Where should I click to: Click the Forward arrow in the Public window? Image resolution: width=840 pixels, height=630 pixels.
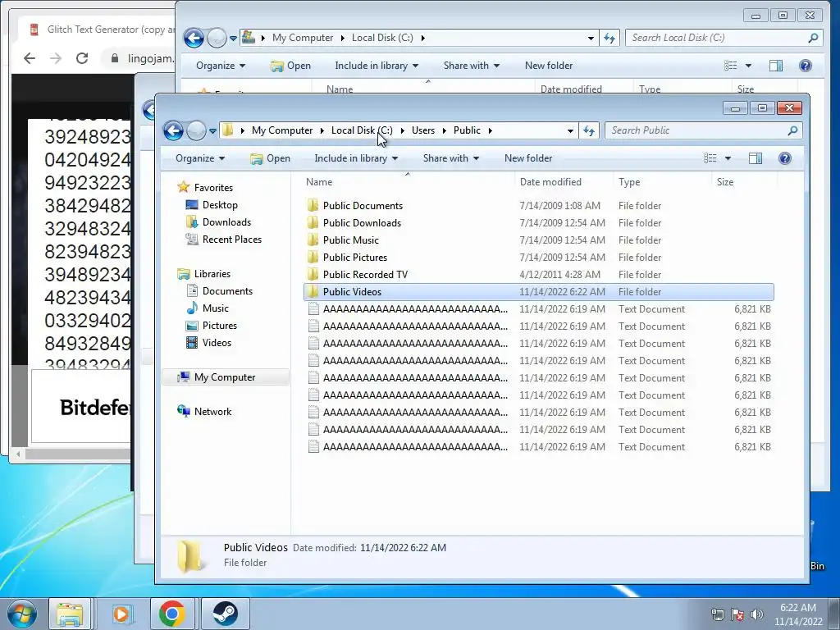(x=196, y=130)
